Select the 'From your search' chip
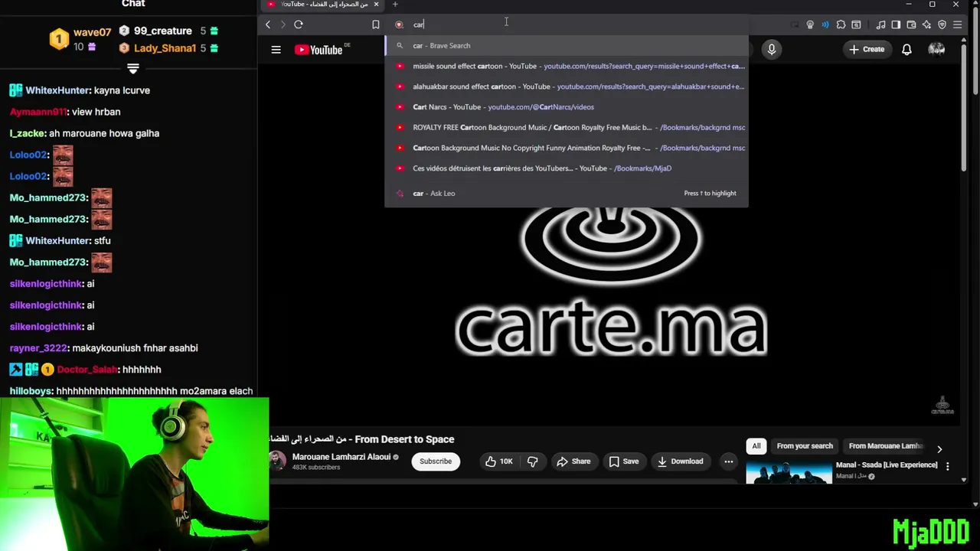Image resolution: width=980 pixels, height=551 pixels. click(x=805, y=446)
